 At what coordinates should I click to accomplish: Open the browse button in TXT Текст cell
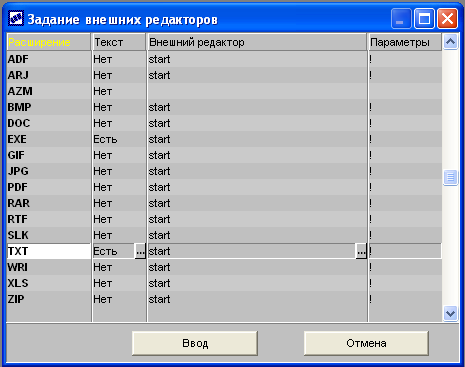pyautogui.click(x=140, y=251)
